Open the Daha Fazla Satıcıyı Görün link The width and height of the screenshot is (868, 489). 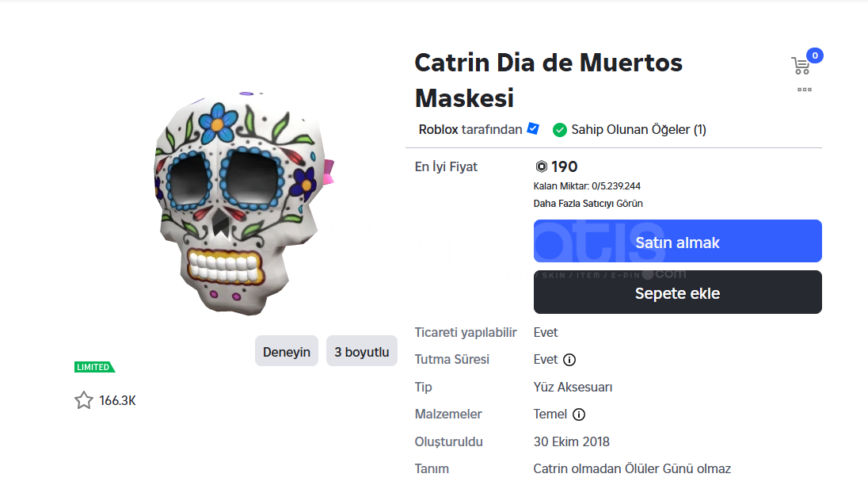click(588, 204)
